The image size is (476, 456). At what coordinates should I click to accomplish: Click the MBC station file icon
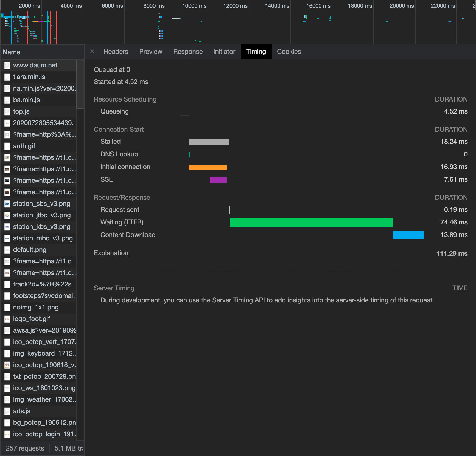7,238
